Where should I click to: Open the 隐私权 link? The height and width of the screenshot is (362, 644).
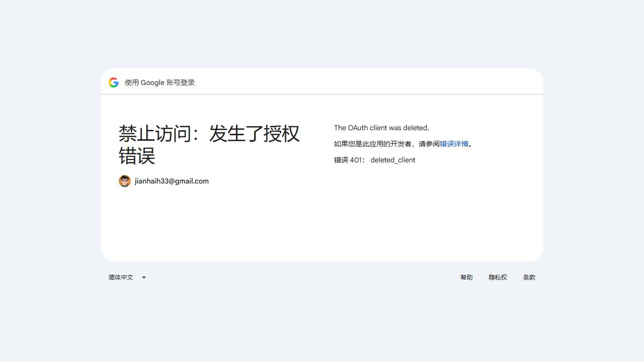point(498,278)
